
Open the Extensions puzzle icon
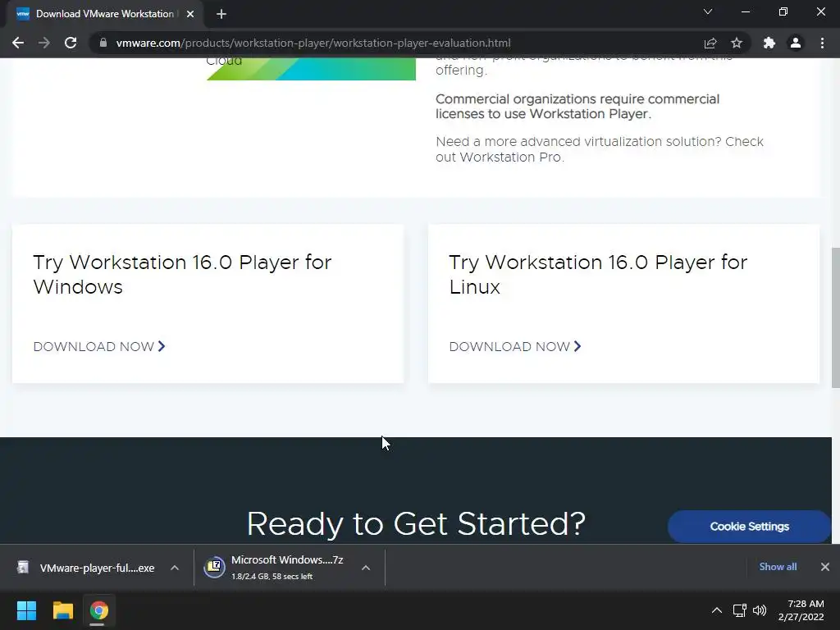pyautogui.click(x=769, y=43)
